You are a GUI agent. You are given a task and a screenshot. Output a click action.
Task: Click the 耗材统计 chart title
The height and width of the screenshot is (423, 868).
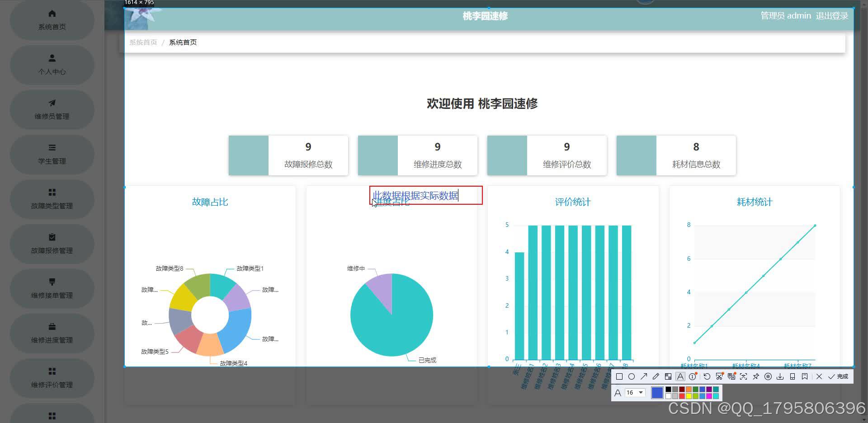pyautogui.click(x=755, y=202)
